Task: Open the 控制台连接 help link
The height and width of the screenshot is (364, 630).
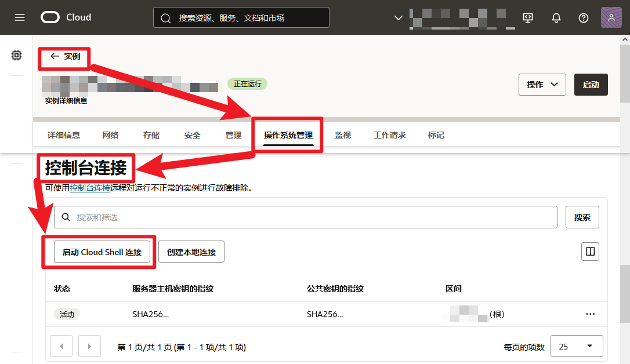Action: [x=90, y=188]
